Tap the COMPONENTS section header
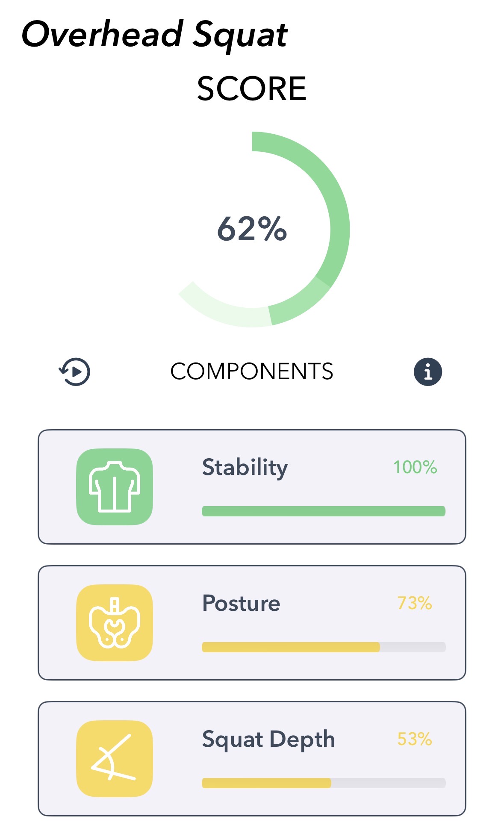 (x=252, y=371)
